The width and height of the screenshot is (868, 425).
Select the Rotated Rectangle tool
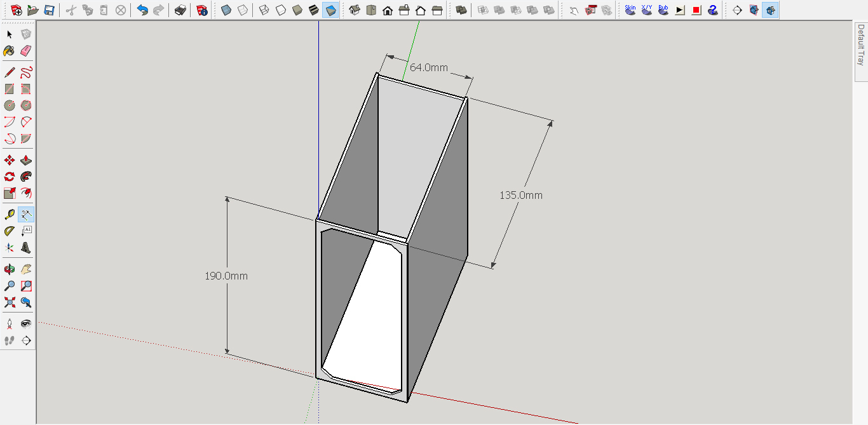coord(26,89)
